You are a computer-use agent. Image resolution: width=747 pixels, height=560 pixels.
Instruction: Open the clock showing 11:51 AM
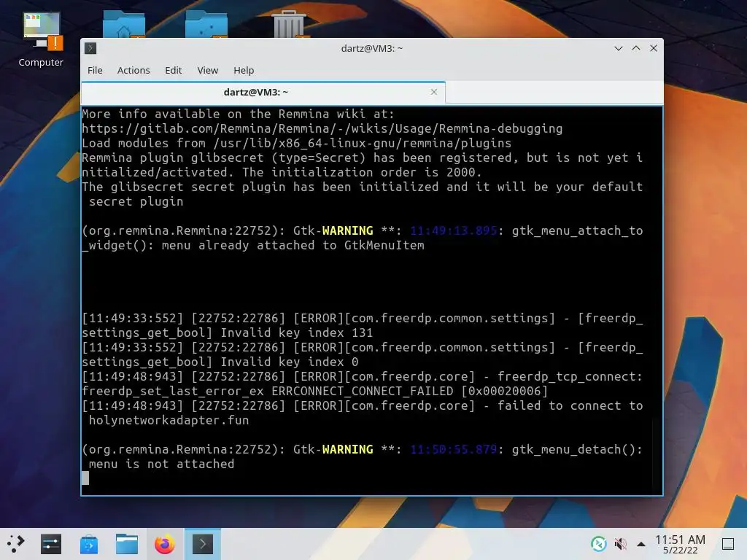click(x=680, y=544)
